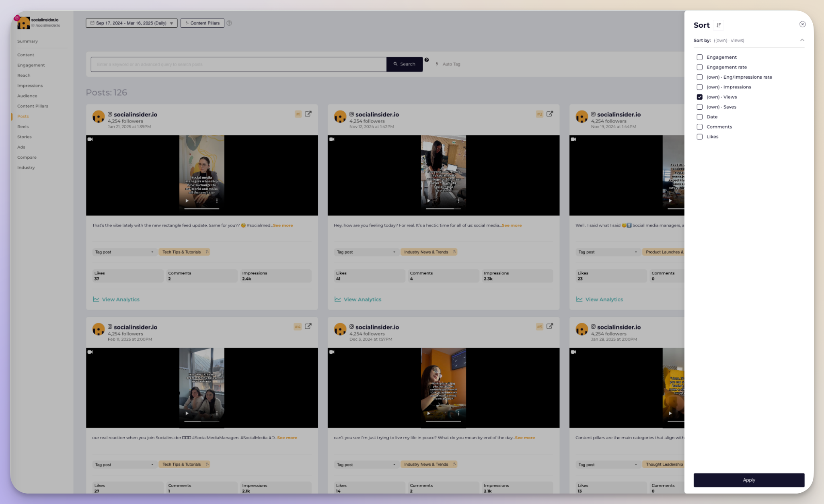Open video options menu on Jan 21 post
This screenshot has height=504, width=824.
[x=217, y=201]
